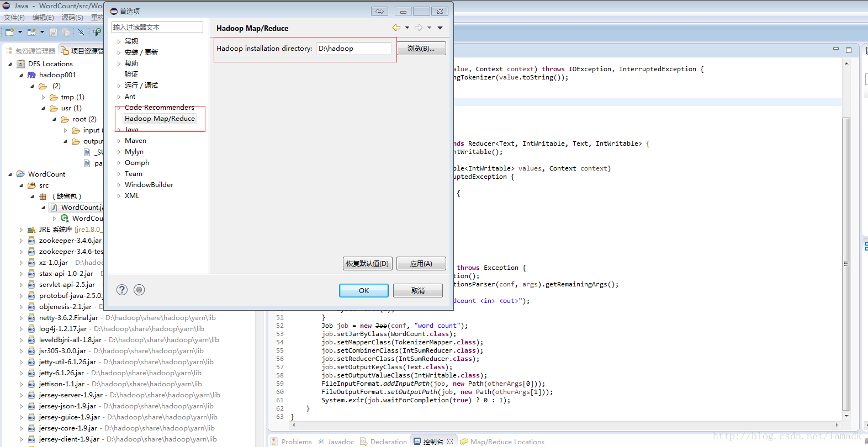Click the src source folder icon
Viewport: 868px width, 447px height.
(31, 185)
